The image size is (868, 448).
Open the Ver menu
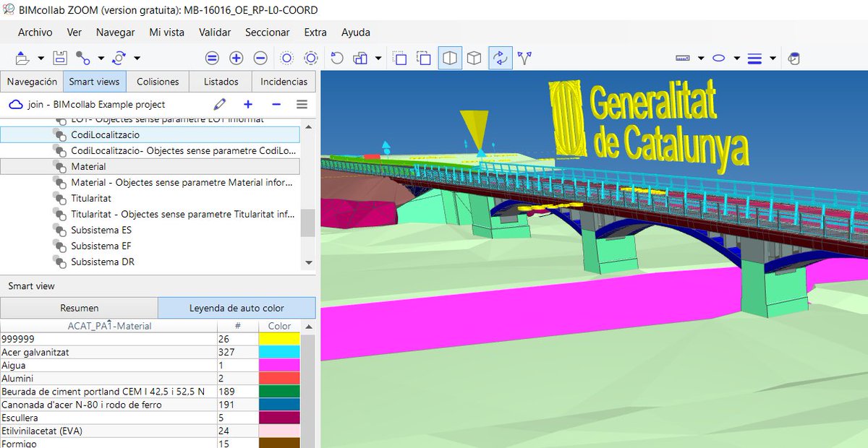pos(74,33)
